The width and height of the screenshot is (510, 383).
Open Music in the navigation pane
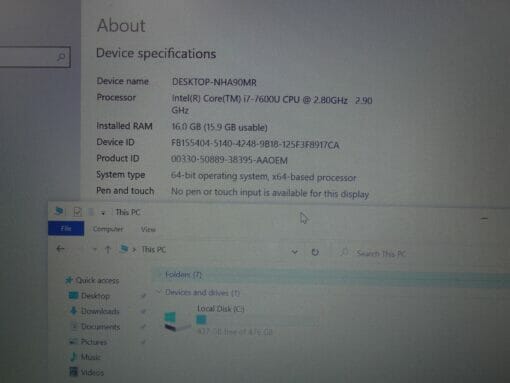[x=90, y=357]
